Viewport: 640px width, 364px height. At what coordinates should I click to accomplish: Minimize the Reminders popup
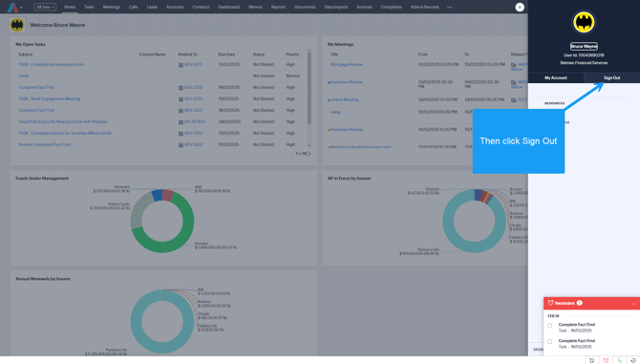633,303
